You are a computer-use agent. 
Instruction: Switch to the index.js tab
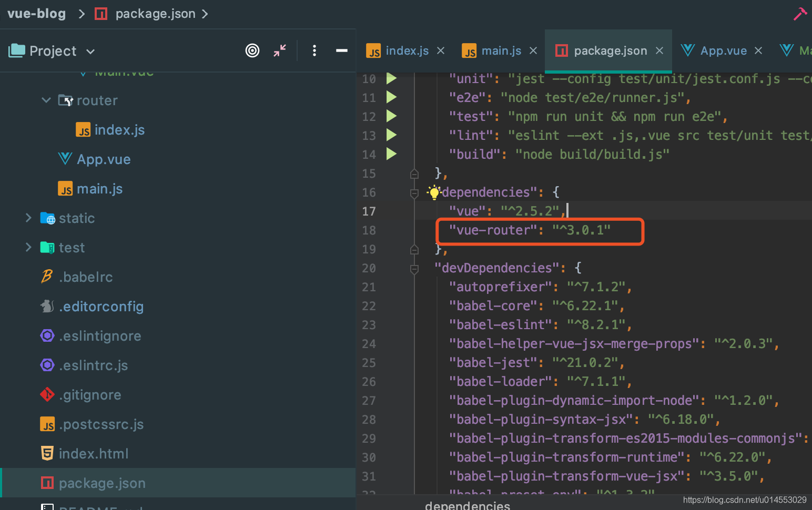coord(407,50)
